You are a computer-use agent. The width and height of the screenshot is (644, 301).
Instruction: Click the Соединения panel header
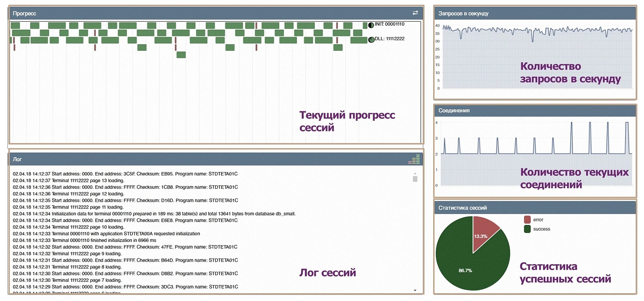(454, 110)
